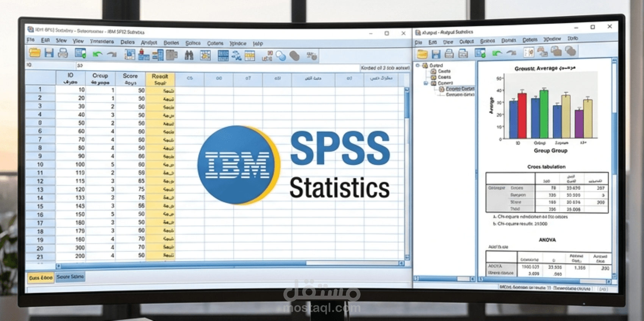The image size is (644, 321).
Task: Select the overlapping blue circles icon
Action: tap(281, 56)
